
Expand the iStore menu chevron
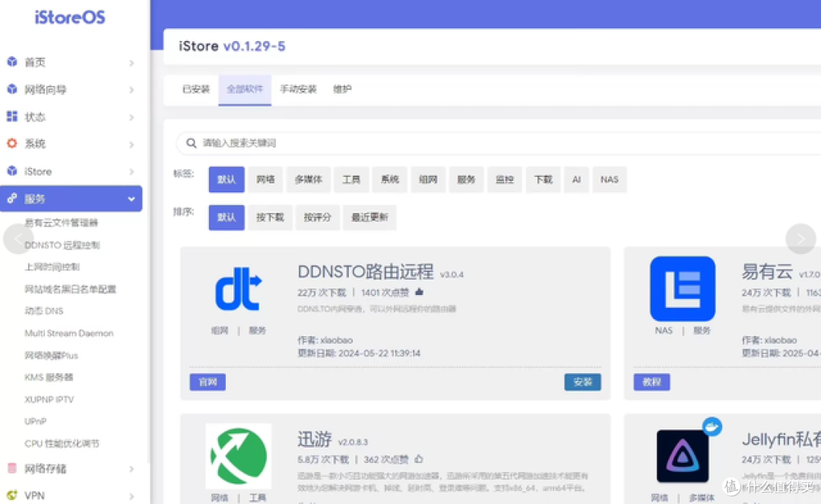pyautogui.click(x=132, y=172)
